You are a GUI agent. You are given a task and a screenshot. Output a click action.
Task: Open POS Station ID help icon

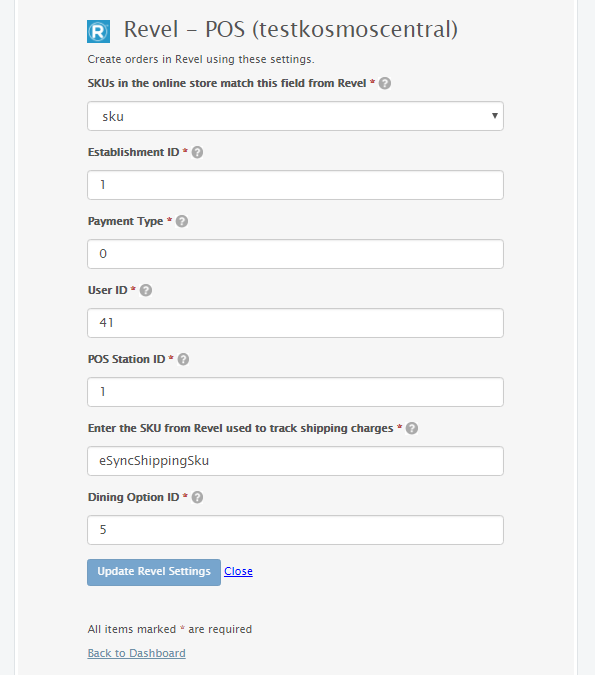tap(183, 359)
